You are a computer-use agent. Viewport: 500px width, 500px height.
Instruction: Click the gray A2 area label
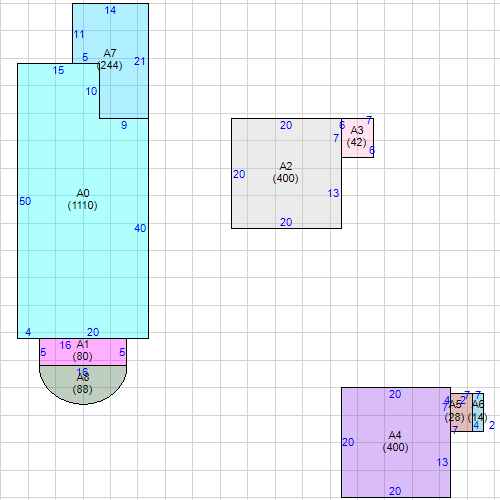(286, 172)
